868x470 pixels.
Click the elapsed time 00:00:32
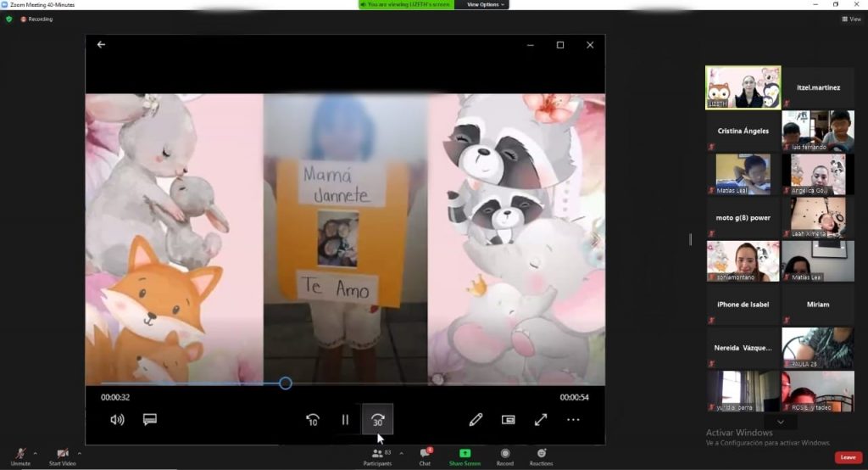(x=115, y=397)
